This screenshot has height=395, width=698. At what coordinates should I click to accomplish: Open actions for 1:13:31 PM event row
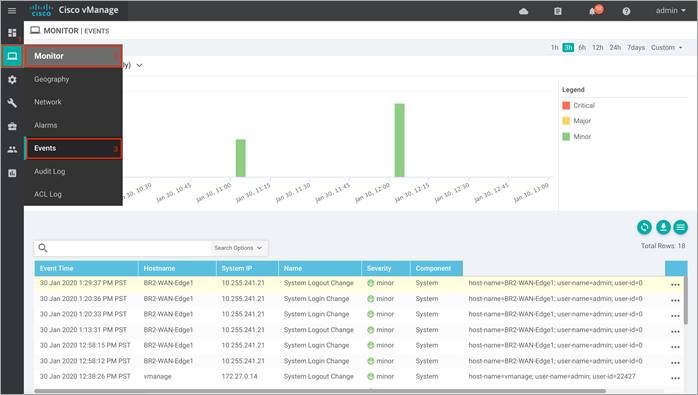[675, 331]
